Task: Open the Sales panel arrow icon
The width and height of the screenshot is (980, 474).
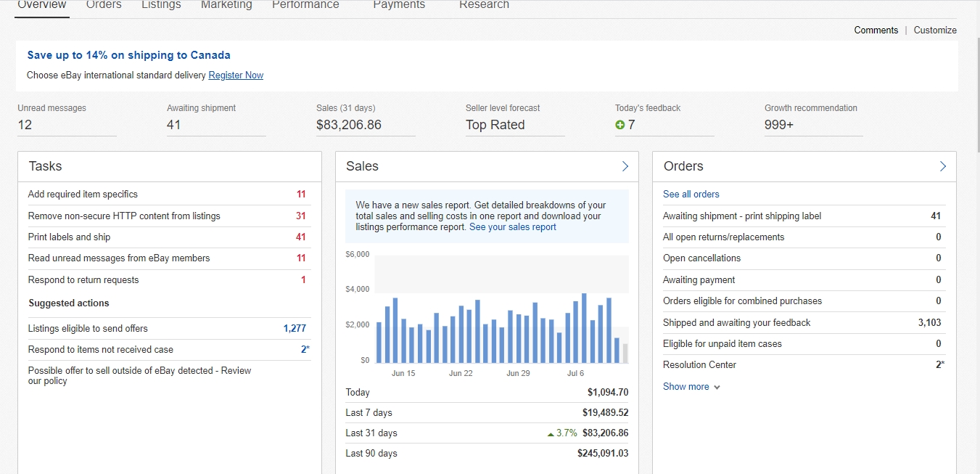Action: pos(625,166)
